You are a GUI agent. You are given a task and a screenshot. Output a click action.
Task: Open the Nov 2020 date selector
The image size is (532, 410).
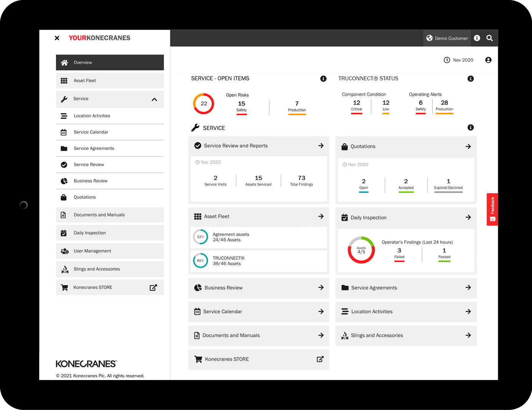(459, 60)
